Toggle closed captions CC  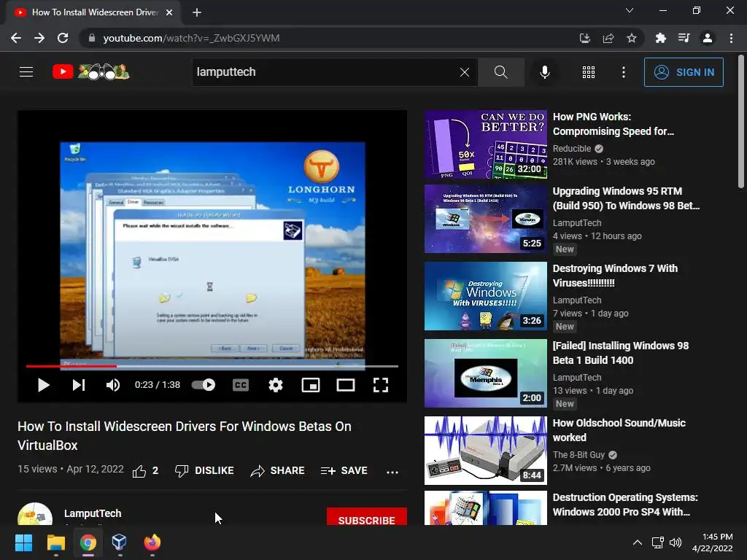[x=241, y=385]
